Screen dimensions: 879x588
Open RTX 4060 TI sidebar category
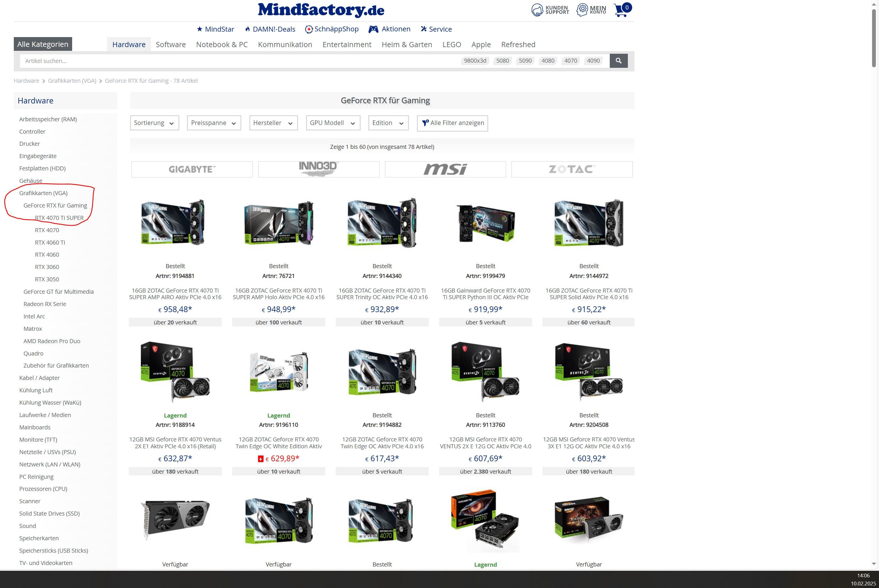[x=50, y=243]
